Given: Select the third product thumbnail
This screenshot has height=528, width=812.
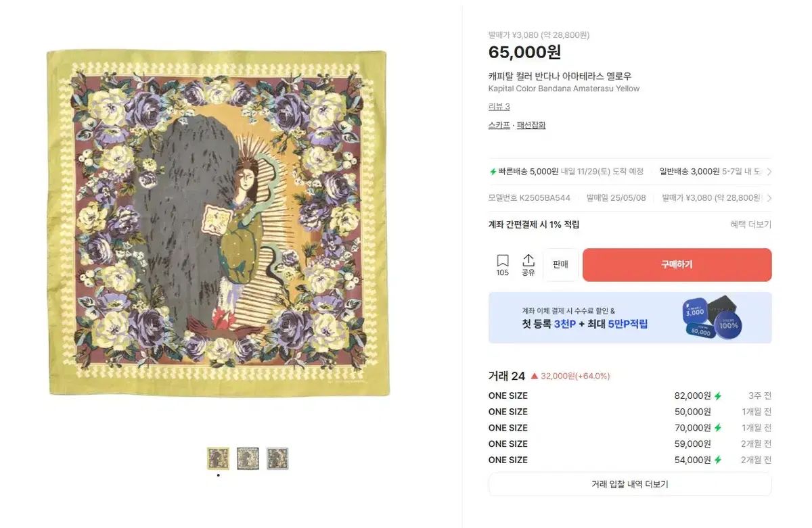Looking at the screenshot, I should [x=277, y=458].
